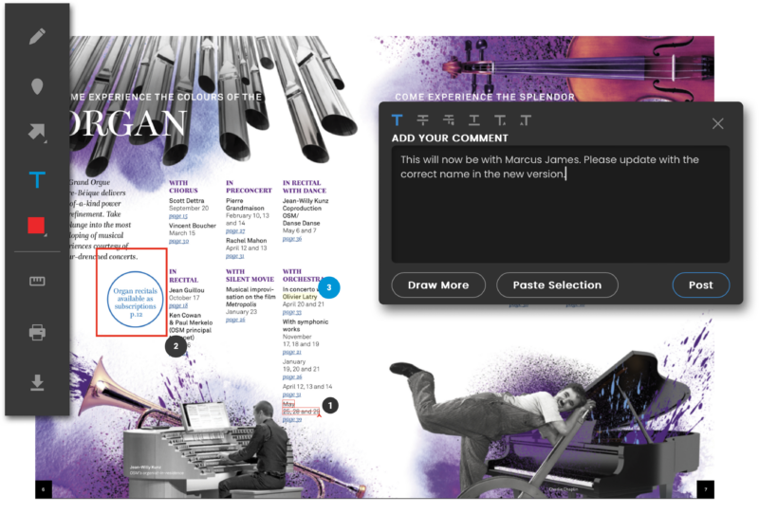The height and width of the screenshot is (532, 759).
Task: Click the name 'Ken Cowan'
Action: click(185, 315)
